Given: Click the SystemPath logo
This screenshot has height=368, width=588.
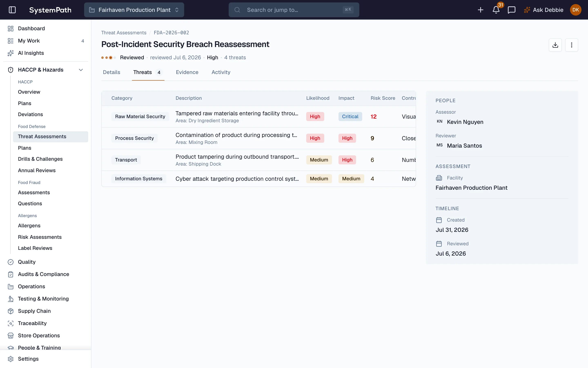Looking at the screenshot, I should [x=50, y=10].
